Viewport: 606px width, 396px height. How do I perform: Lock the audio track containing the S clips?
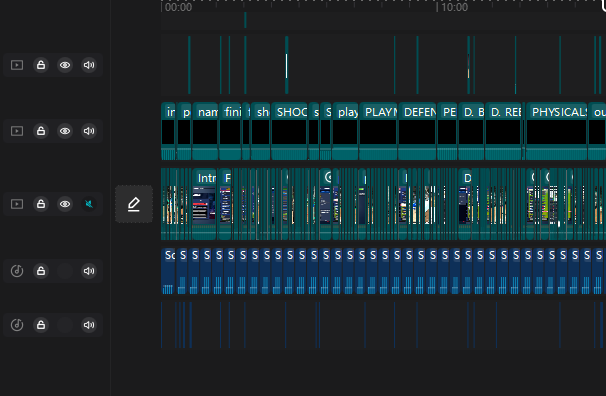click(x=41, y=271)
